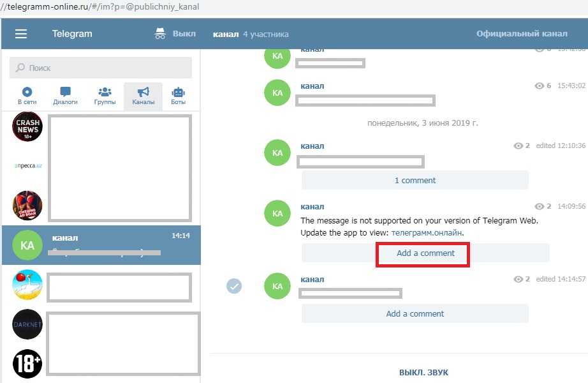Image resolution: width=588 pixels, height=383 pixels.
Task: Open the CRASH NEWS channel avatar
Action: pyautogui.click(x=27, y=126)
